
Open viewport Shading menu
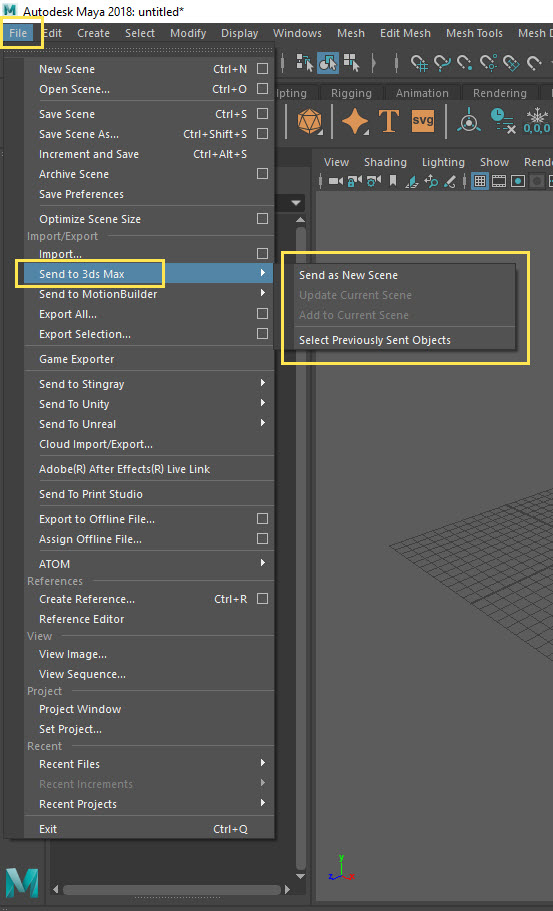click(x=385, y=162)
